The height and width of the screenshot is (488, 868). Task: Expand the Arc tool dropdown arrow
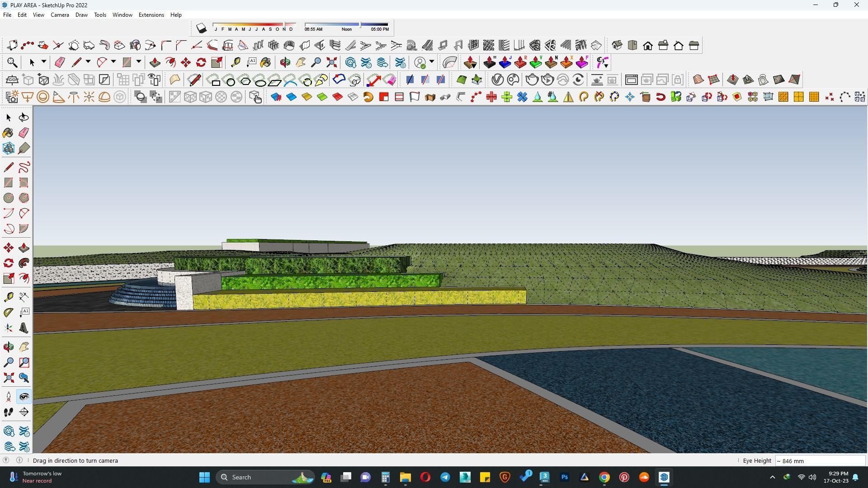tap(113, 62)
